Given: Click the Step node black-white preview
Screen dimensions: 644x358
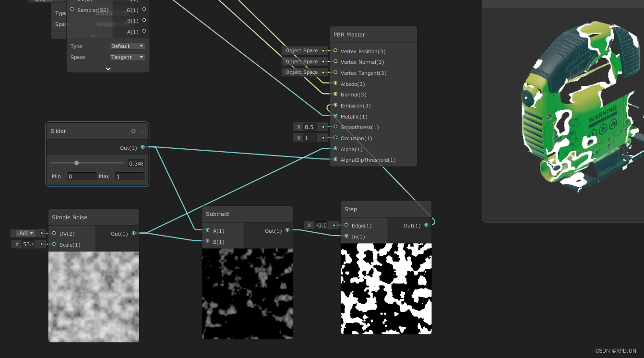Looking at the screenshot, I should (x=386, y=288).
